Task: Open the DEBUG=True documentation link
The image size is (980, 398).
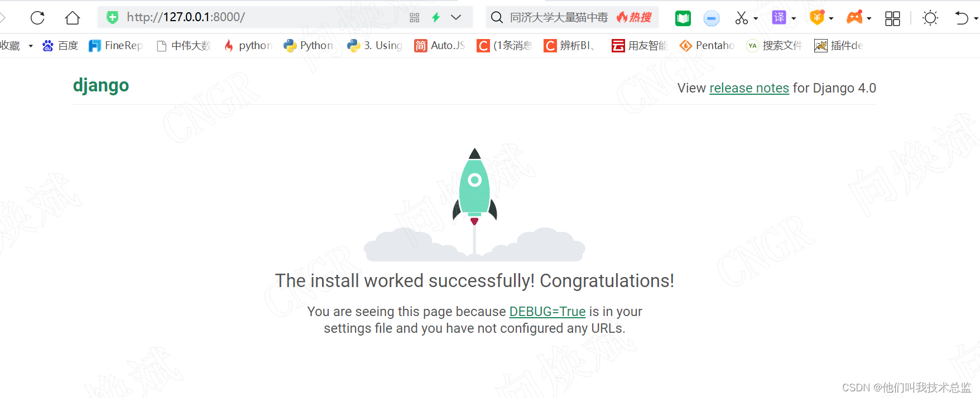Action: [547, 312]
